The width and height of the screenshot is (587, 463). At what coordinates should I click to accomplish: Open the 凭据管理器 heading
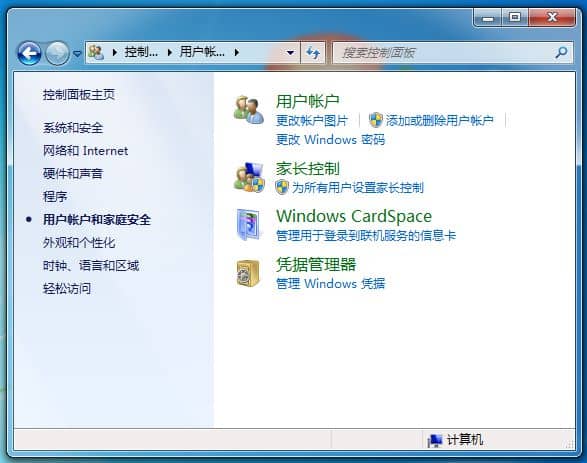(316, 265)
